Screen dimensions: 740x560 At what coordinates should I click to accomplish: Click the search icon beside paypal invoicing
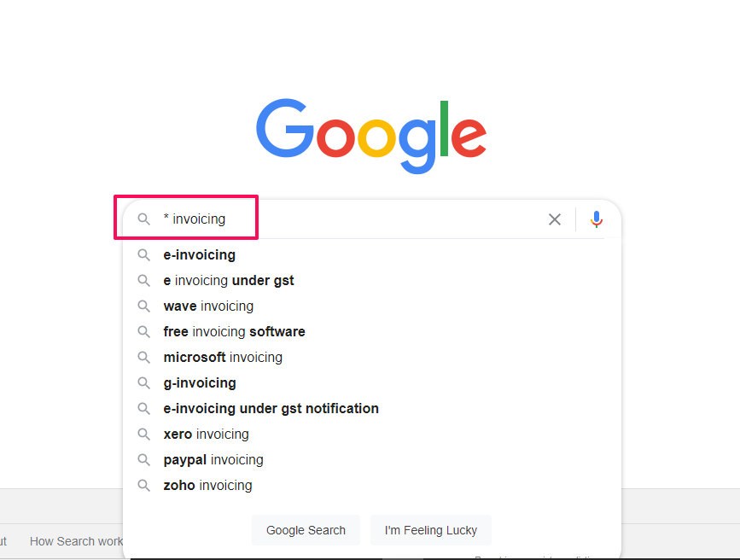(144, 460)
